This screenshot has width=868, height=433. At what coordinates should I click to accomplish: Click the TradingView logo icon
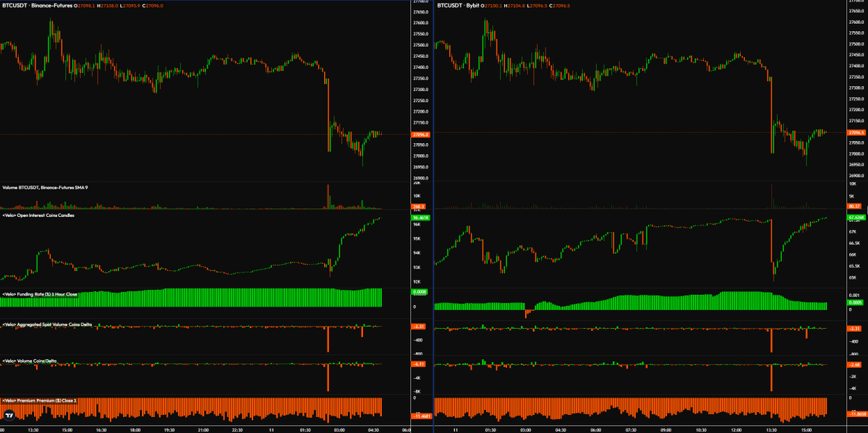tap(10, 416)
